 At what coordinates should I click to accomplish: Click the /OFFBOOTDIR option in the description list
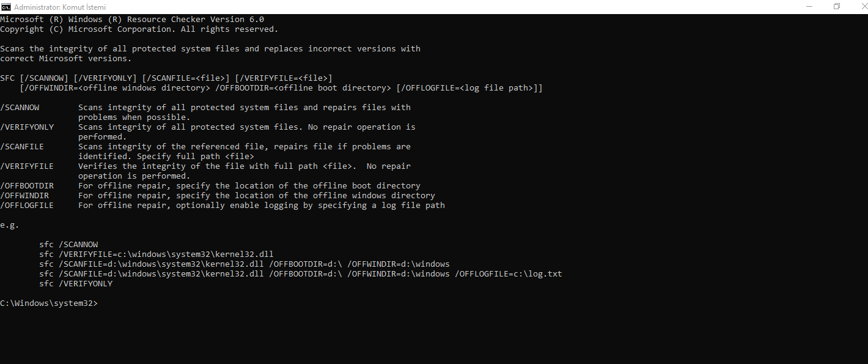click(x=27, y=186)
